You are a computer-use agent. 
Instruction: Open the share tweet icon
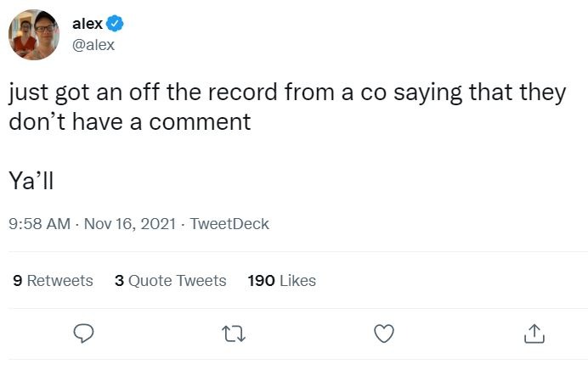coord(534,334)
